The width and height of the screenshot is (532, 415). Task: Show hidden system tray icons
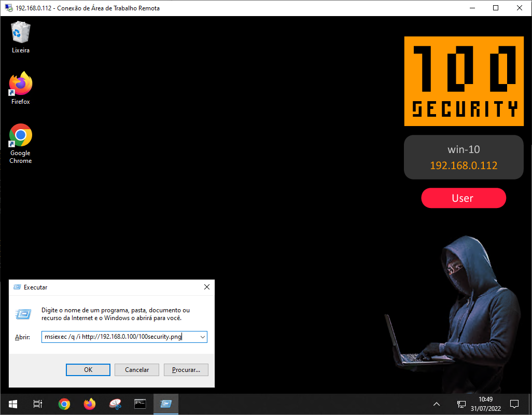coord(437,404)
